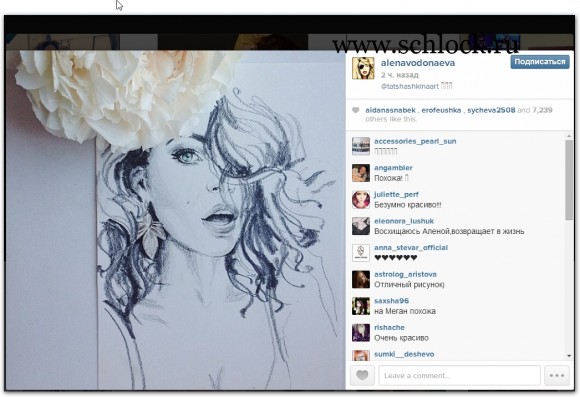Click the sketch portrait post image
The image size is (580, 397).
point(175,220)
